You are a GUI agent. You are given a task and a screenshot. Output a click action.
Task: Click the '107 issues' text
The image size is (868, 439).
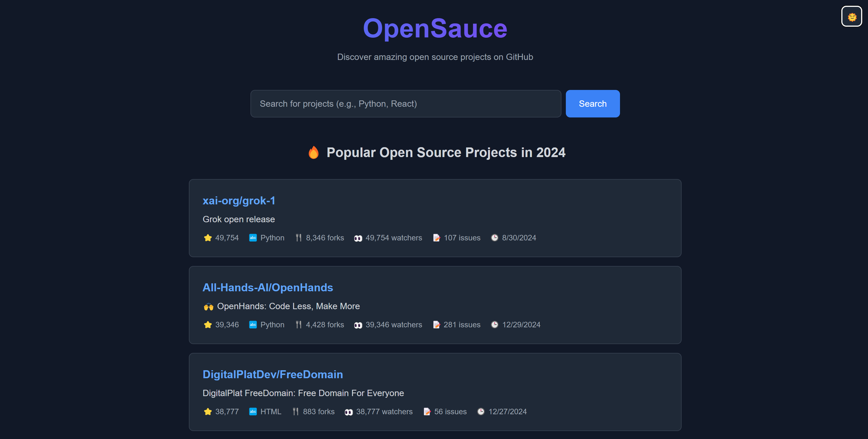click(462, 238)
